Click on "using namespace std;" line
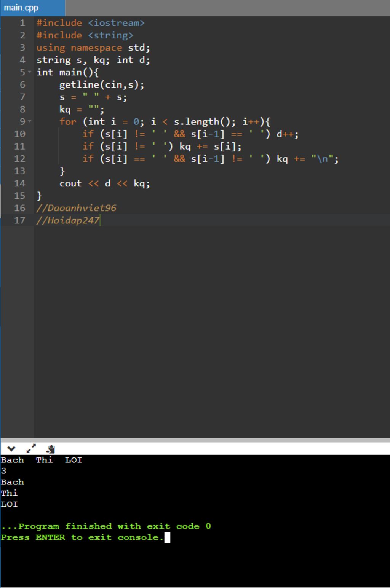 click(x=93, y=48)
